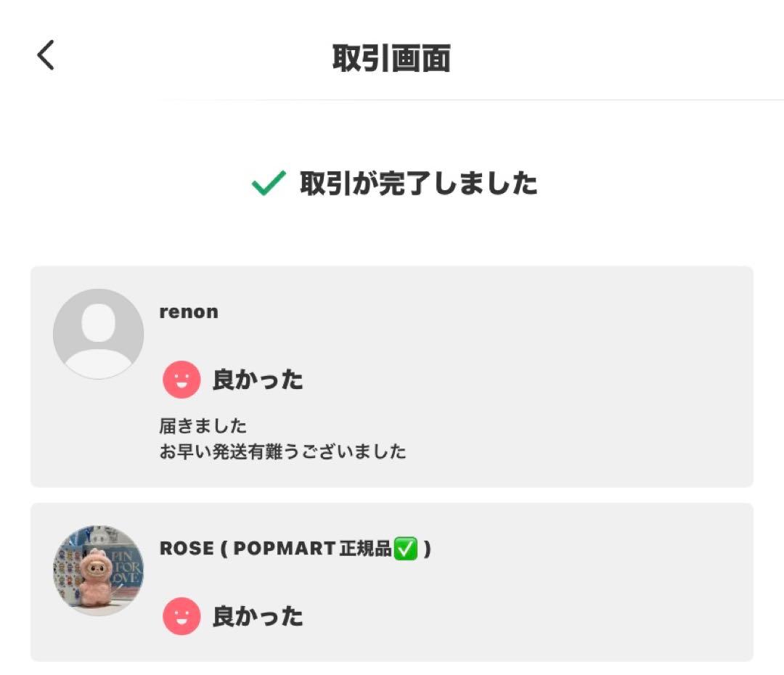The image size is (784, 675).
Task: Open ROSE's pink doll profile picture
Action: coord(98,570)
